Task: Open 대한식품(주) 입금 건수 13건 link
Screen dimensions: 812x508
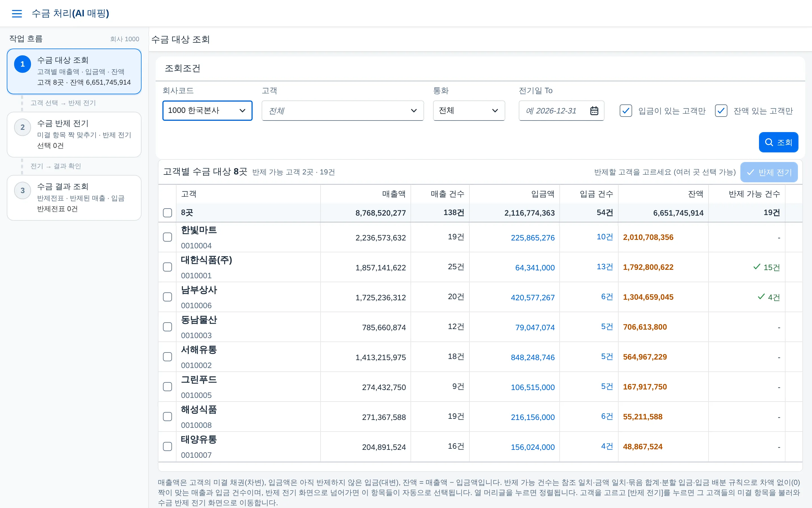Action: (605, 267)
